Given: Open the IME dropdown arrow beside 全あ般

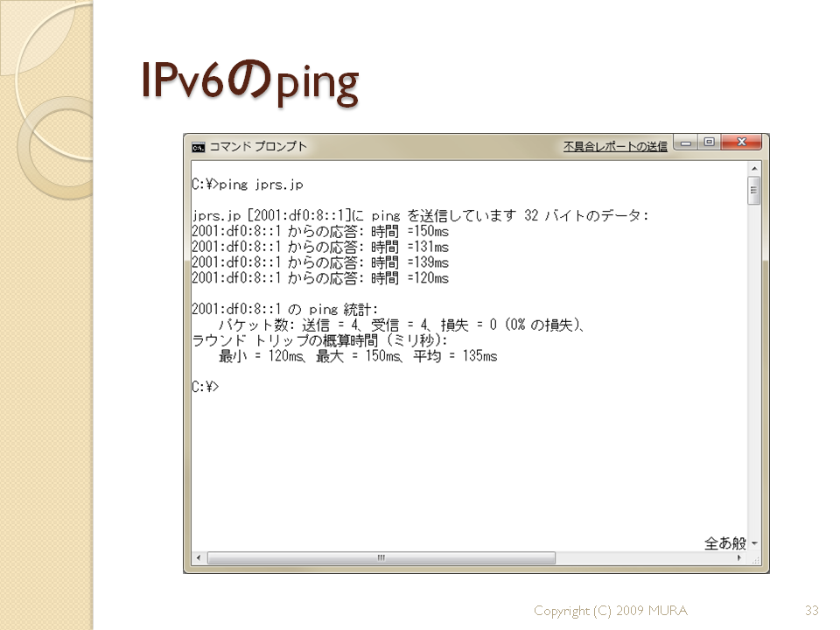Looking at the screenshot, I should coord(755,543).
